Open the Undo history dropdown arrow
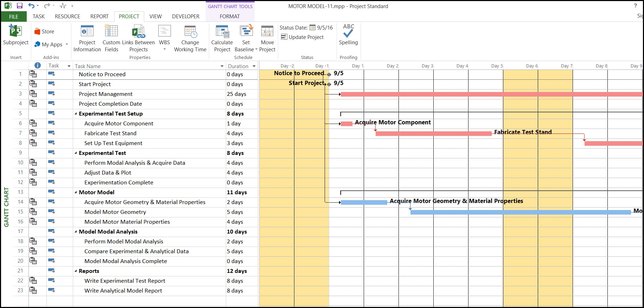 (38, 6)
